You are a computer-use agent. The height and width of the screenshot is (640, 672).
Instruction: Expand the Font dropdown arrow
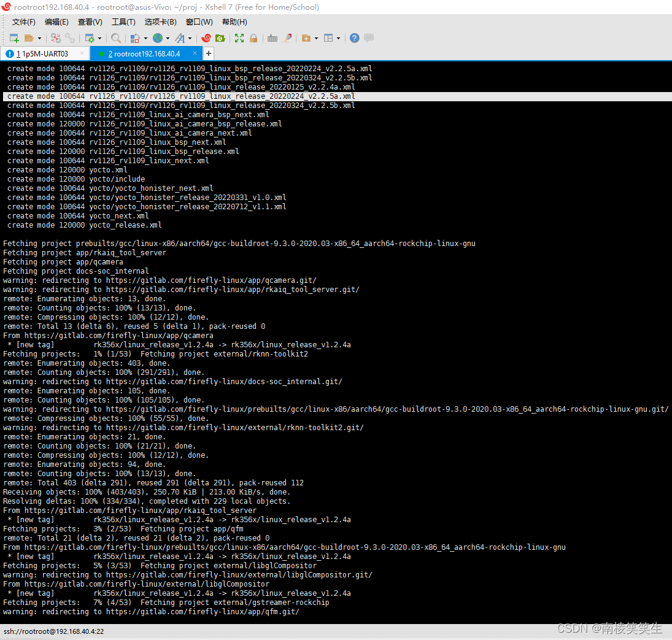190,38
